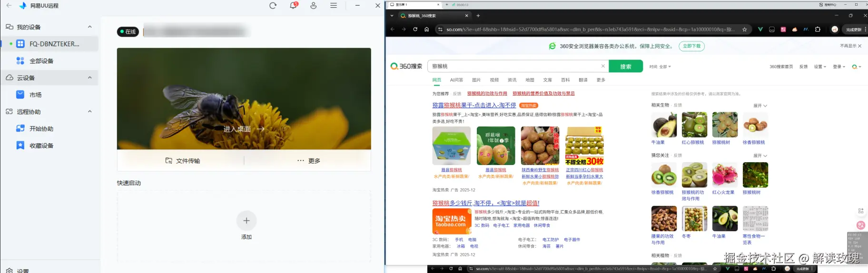Click the 猕猴桃的功效与作用 suggestion link
This screenshot has height=273, width=868.
(x=487, y=94)
